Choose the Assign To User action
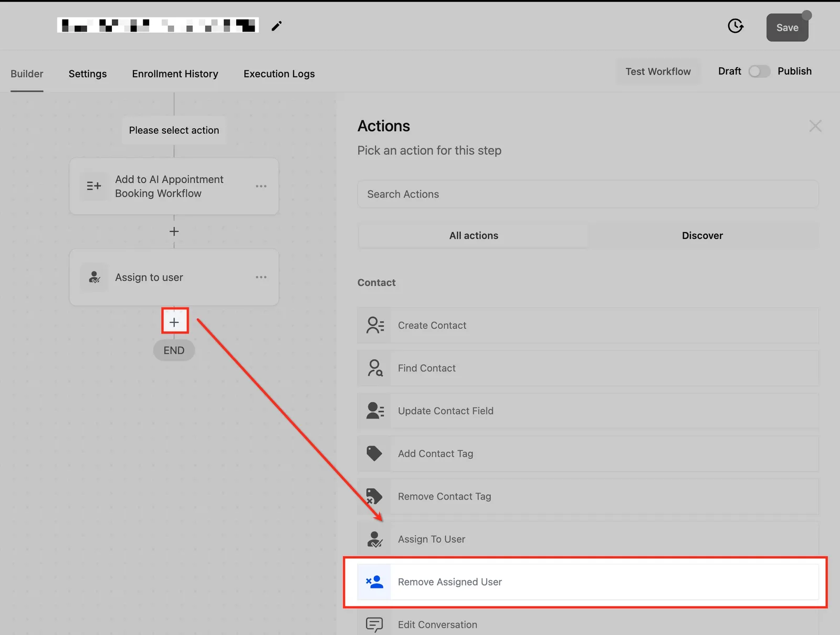840x635 pixels. pos(588,539)
